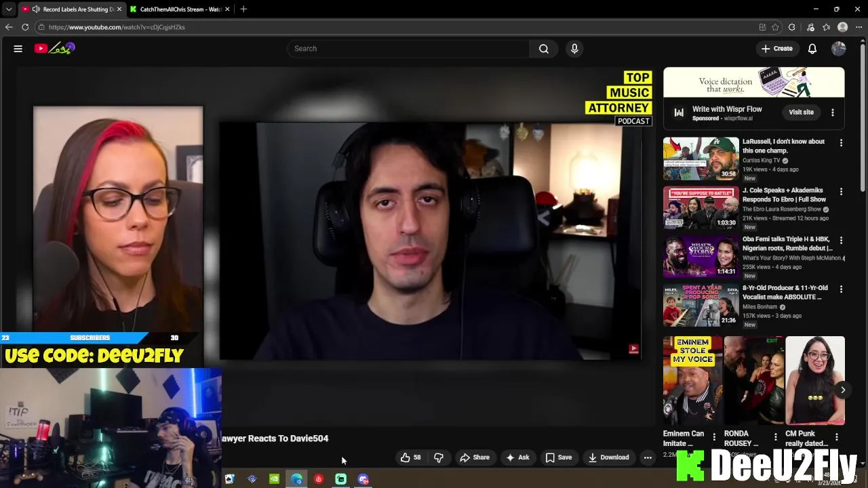Screen dimensions: 868x488
Task: Open options for the CM Punk short
Action: (836, 437)
